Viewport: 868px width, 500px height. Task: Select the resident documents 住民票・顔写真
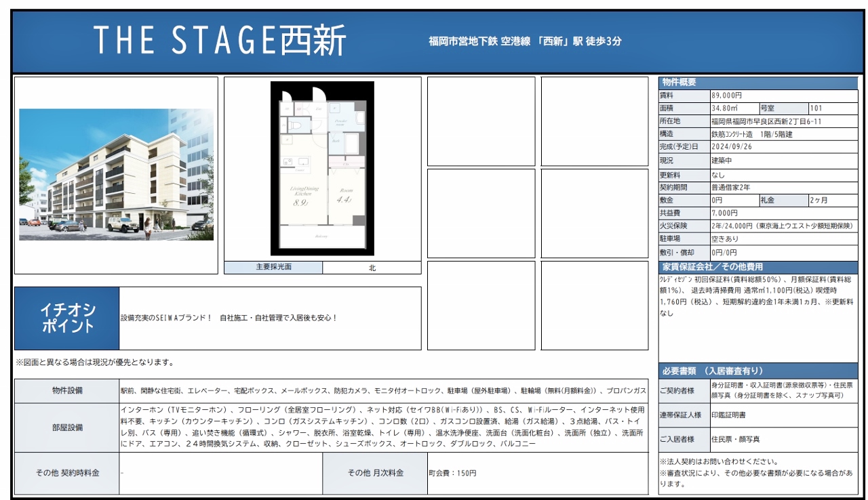[x=736, y=440]
